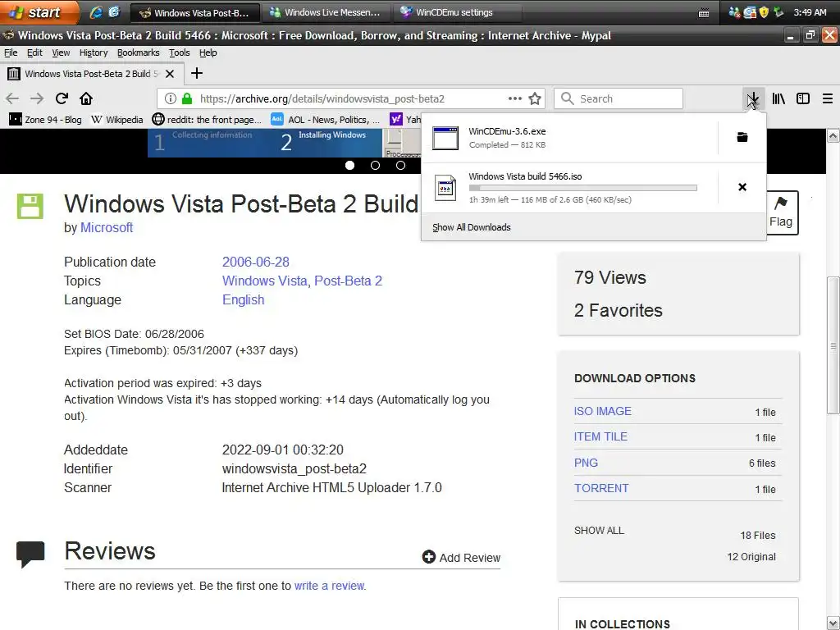Viewport: 840px width, 630px height.
Task: Click the scrollbar down arrow
Action: [833, 623]
